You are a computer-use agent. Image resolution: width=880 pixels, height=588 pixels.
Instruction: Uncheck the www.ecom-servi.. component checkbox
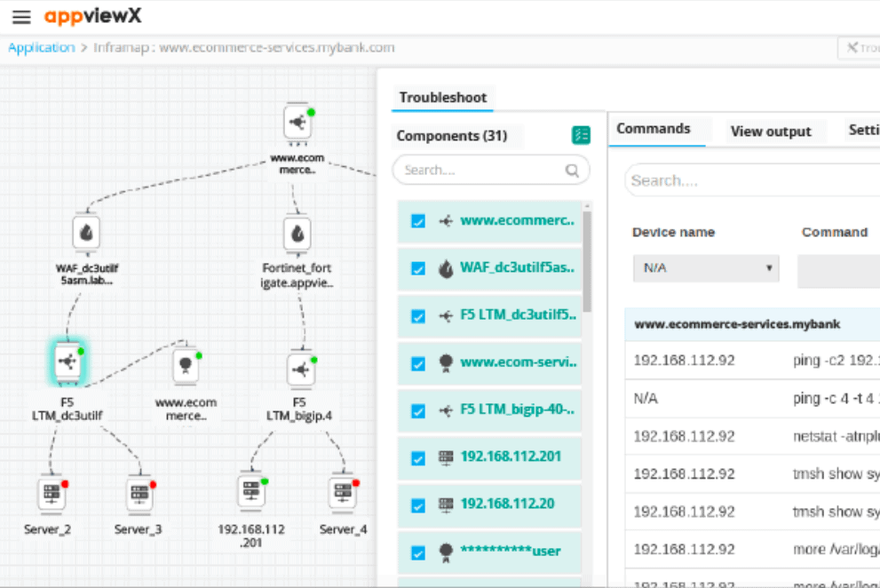[418, 364]
